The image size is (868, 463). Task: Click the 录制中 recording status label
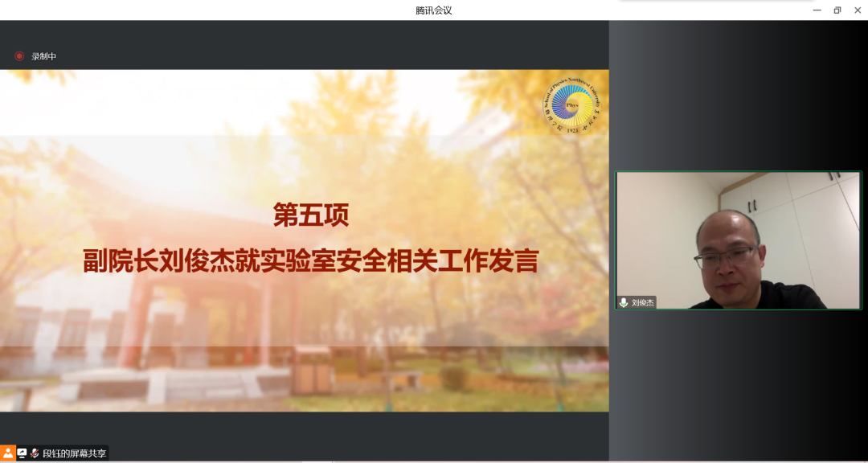44,56
